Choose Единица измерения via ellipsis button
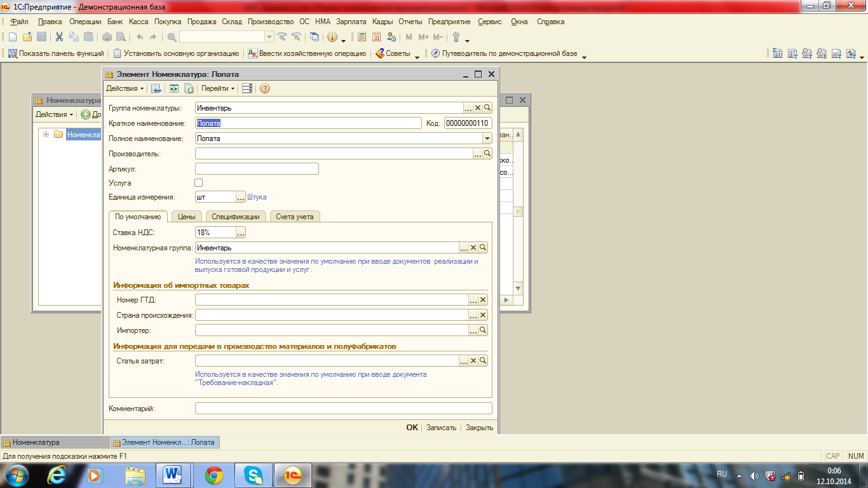The image size is (868, 488). 241,197
